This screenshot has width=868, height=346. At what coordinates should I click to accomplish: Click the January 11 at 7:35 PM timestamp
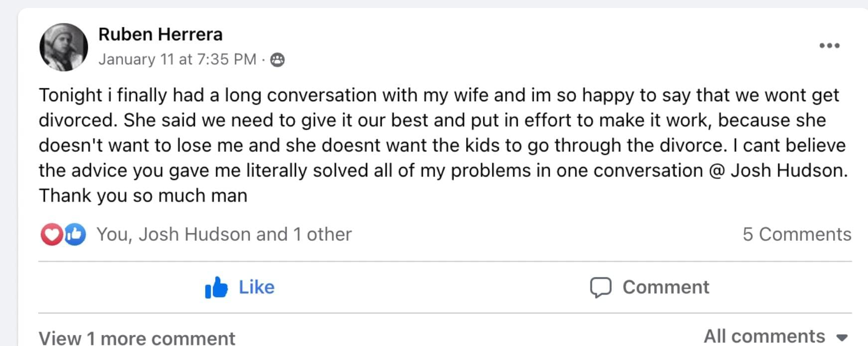tap(177, 59)
